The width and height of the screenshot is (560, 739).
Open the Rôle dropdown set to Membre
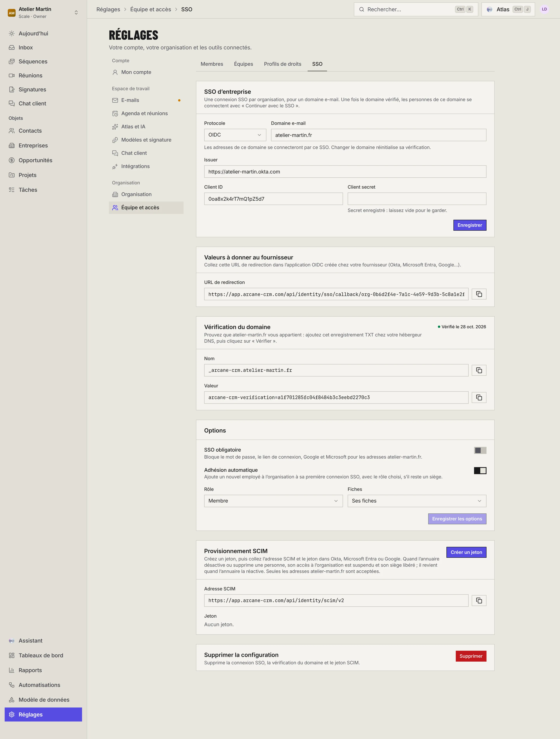tap(273, 501)
